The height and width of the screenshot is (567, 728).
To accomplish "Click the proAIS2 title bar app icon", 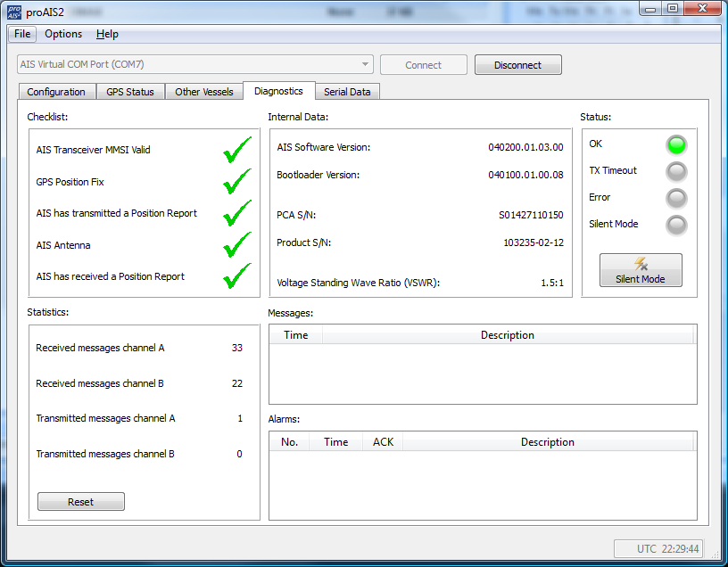I will tap(15, 10).
